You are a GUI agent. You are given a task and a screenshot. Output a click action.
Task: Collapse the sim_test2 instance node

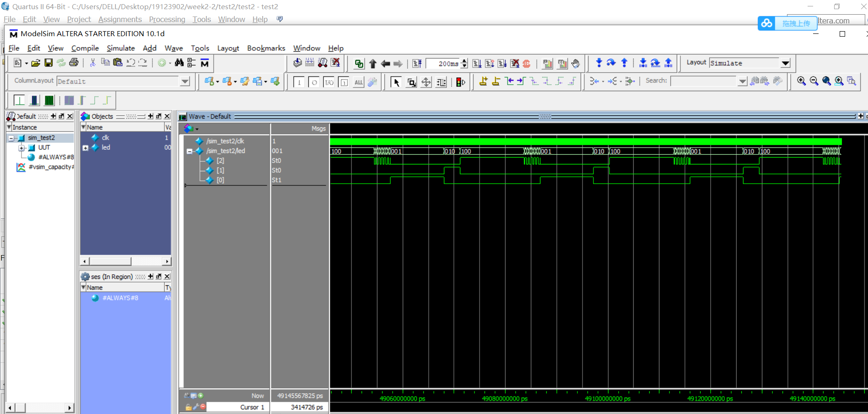[x=11, y=138]
